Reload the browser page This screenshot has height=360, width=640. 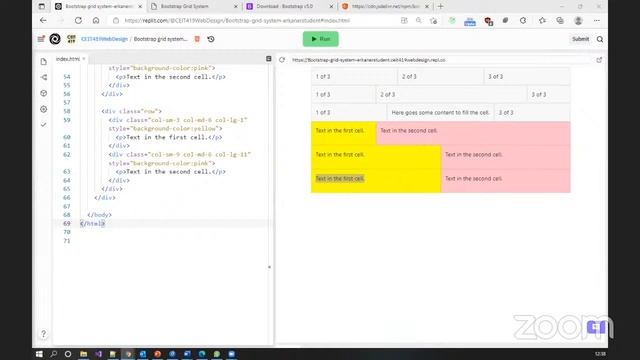[78, 20]
